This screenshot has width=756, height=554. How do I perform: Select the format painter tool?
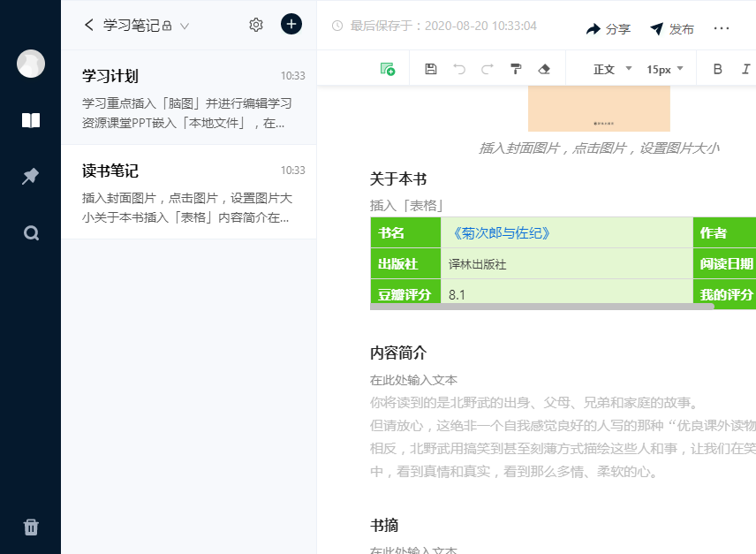516,69
